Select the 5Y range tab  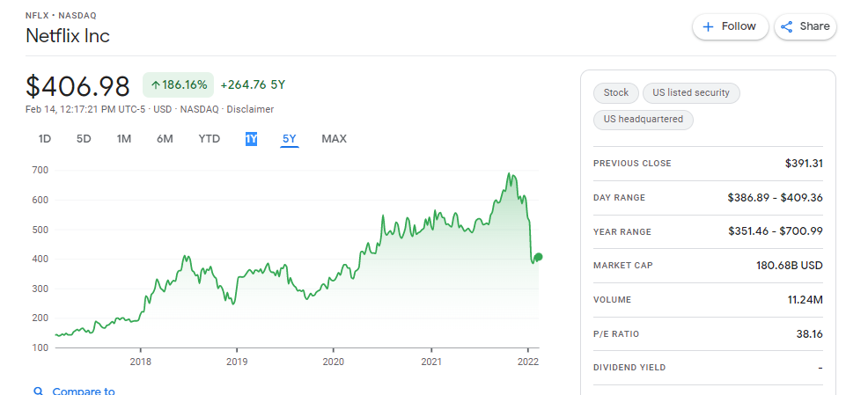[290, 139]
